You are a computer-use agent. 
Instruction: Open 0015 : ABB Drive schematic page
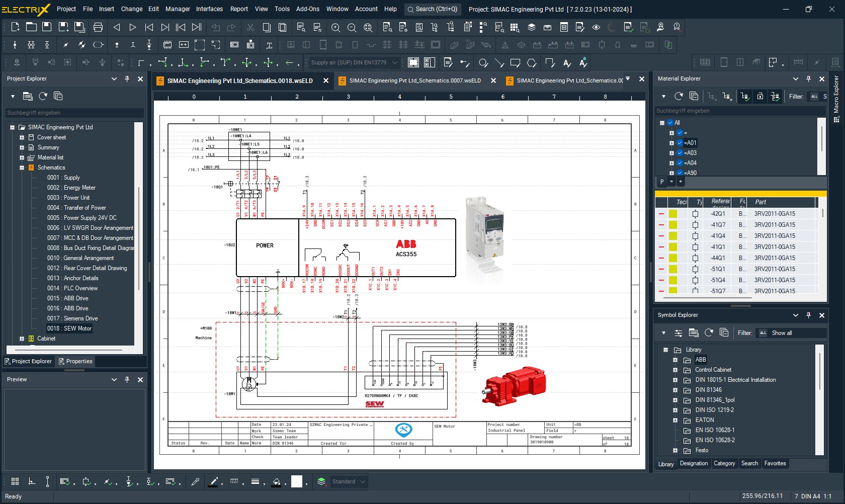[x=68, y=298]
